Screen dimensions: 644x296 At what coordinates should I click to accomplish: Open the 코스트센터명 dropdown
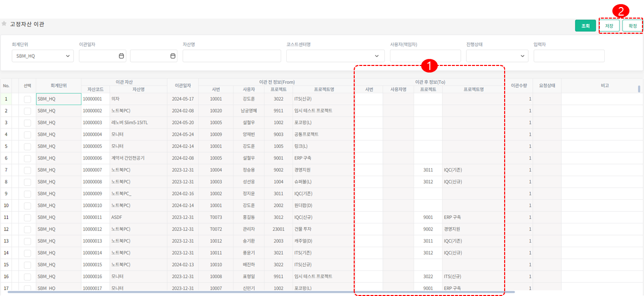[x=335, y=56]
